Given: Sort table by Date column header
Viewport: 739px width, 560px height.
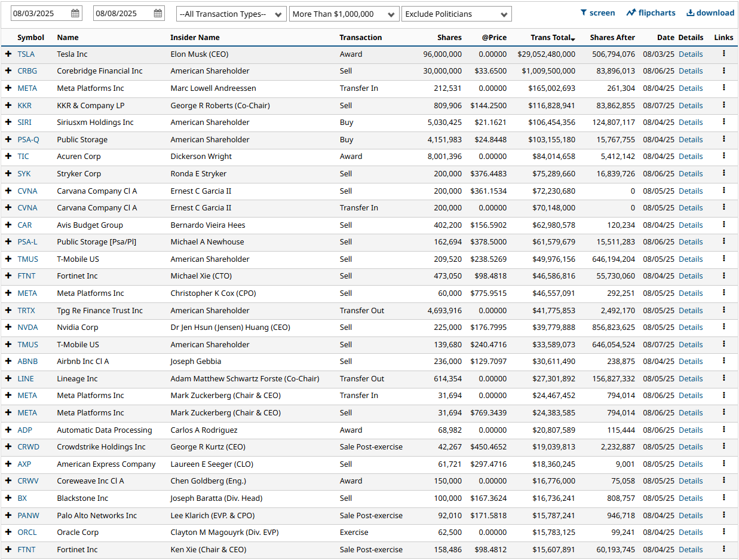Looking at the screenshot, I should [666, 37].
